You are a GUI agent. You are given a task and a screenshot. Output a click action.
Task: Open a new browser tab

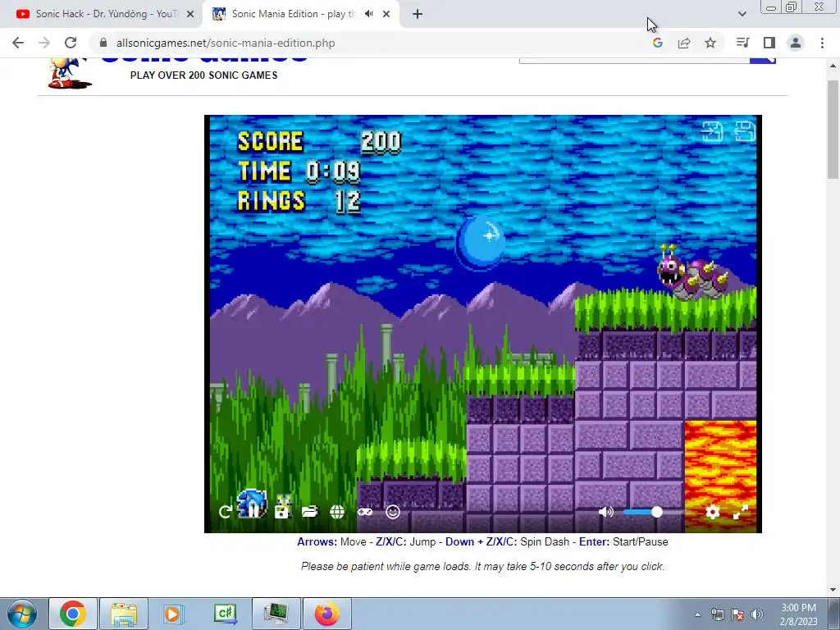pyautogui.click(x=418, y=14)
